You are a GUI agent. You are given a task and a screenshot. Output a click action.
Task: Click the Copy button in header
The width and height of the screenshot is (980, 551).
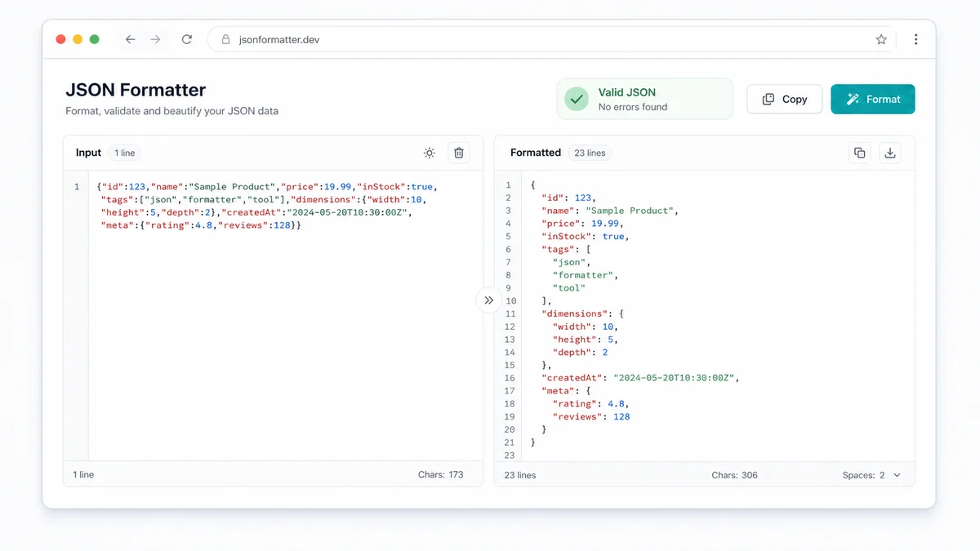pyautogui.click(x=784, y=99)
